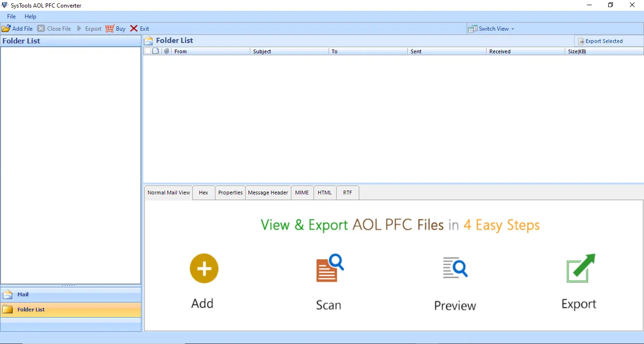Open the File menu
Image resolution: width=644 pixels, height=344 pixels.
[11, 17]
